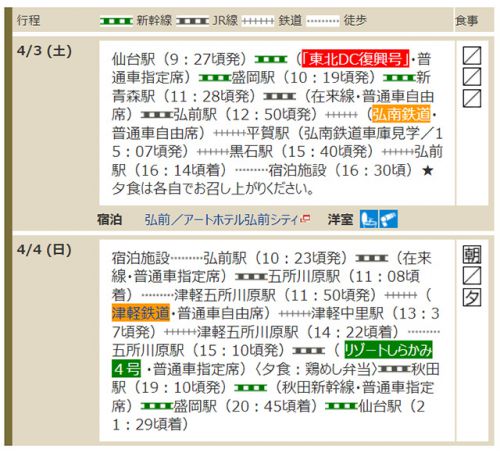Click the 朝 breakfast meal icon for 4/4
500x453 pixels.
tap(472, 254)
